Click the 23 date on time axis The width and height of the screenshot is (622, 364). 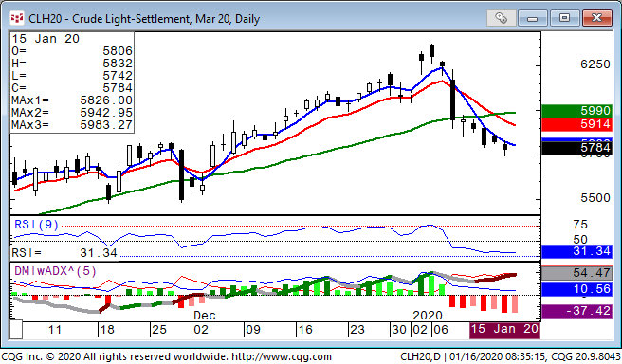[x=357, y=330]
